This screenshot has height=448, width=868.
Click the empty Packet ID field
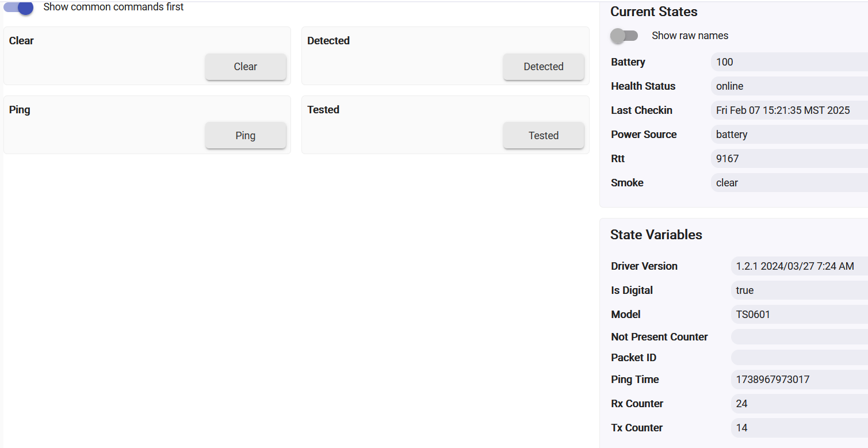point(800,358)
